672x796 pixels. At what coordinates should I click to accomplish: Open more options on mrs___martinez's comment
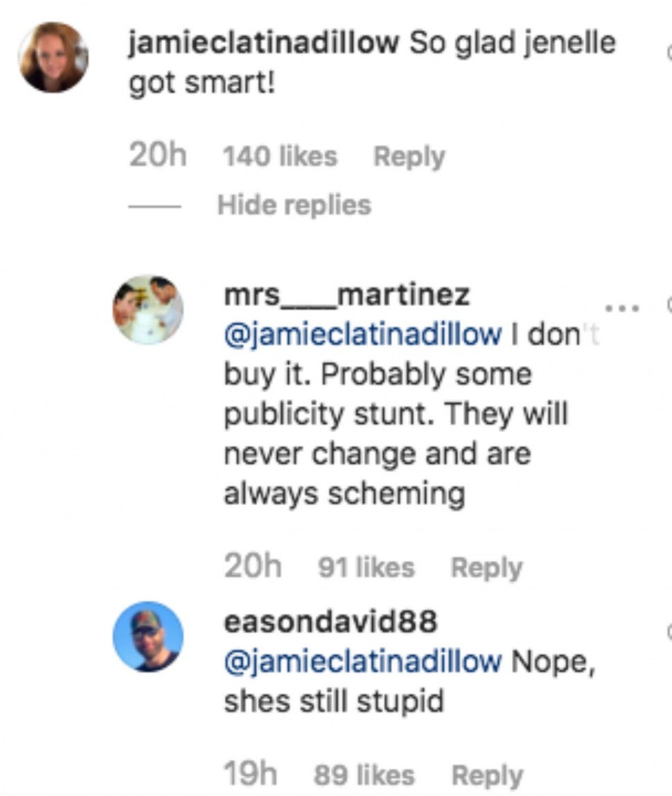coord(618,306)
